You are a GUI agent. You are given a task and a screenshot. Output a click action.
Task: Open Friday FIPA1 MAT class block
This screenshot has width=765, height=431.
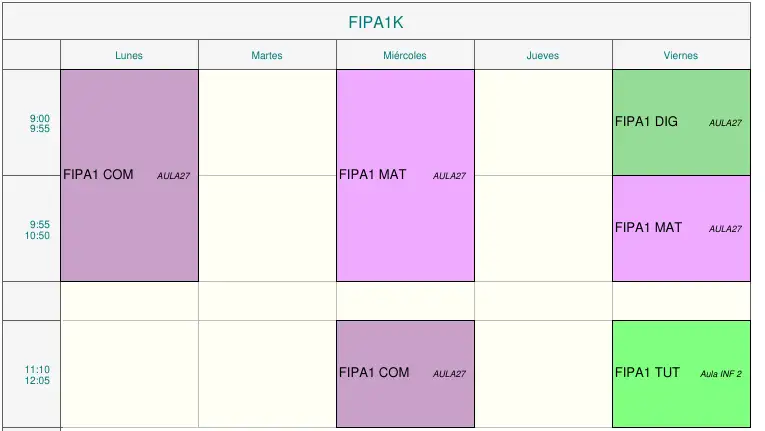(681, 228)
